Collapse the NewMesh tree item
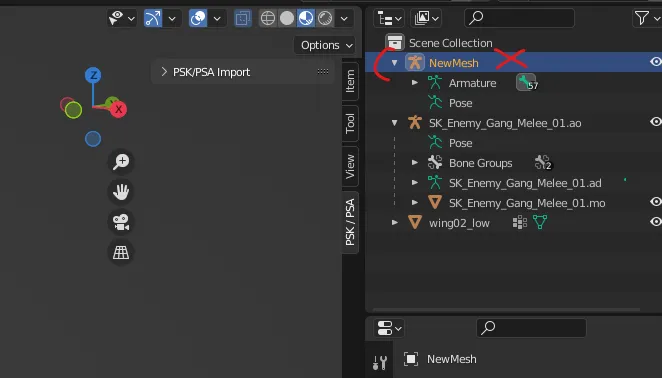 click(394, 63)
